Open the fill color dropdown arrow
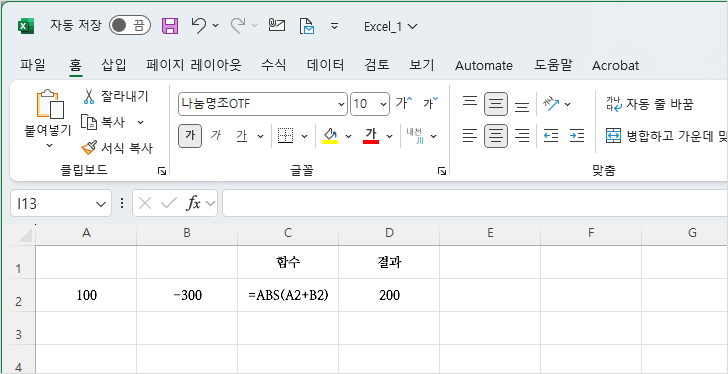The height and width of the screenshot is (374, 728). point(348,136)
